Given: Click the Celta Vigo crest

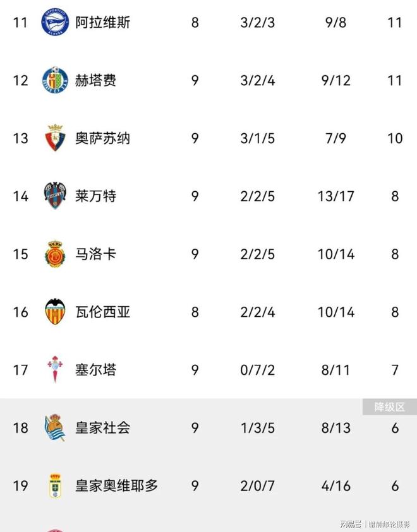Looking at the screenshot, I should (x=55, y=370).
